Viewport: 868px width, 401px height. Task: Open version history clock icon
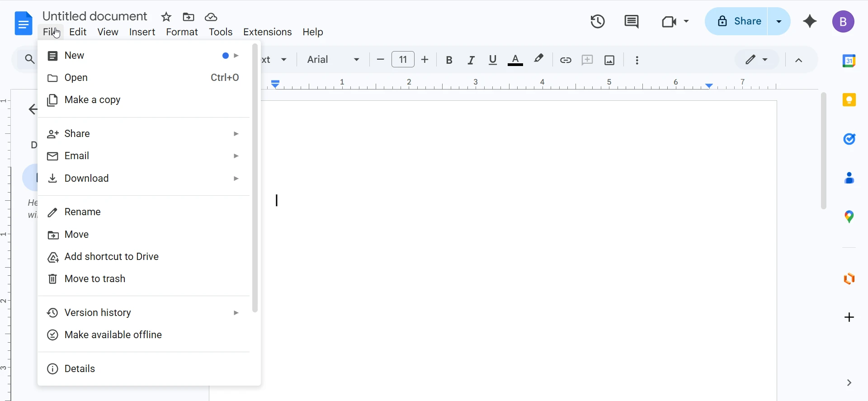click(x=598, y=22)
